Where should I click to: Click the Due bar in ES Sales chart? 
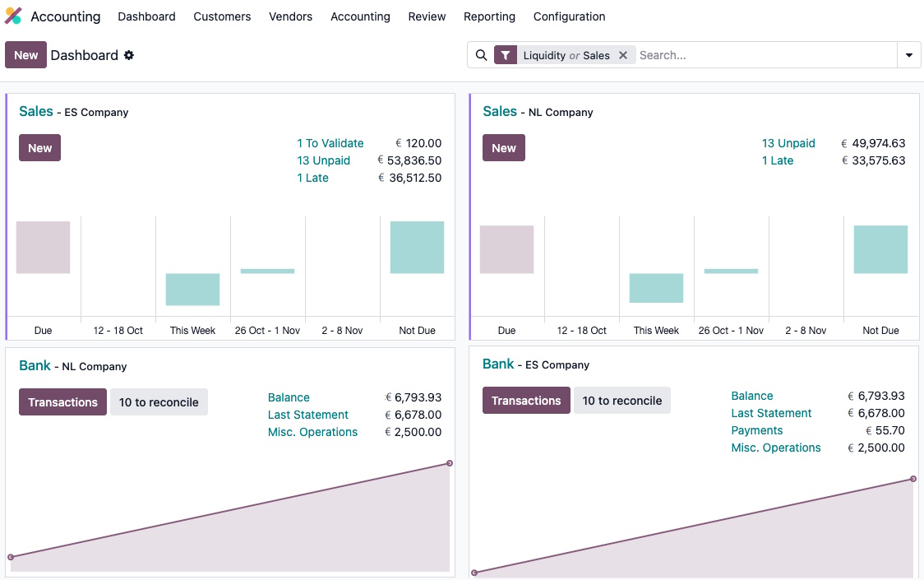(x=43, y=247)
